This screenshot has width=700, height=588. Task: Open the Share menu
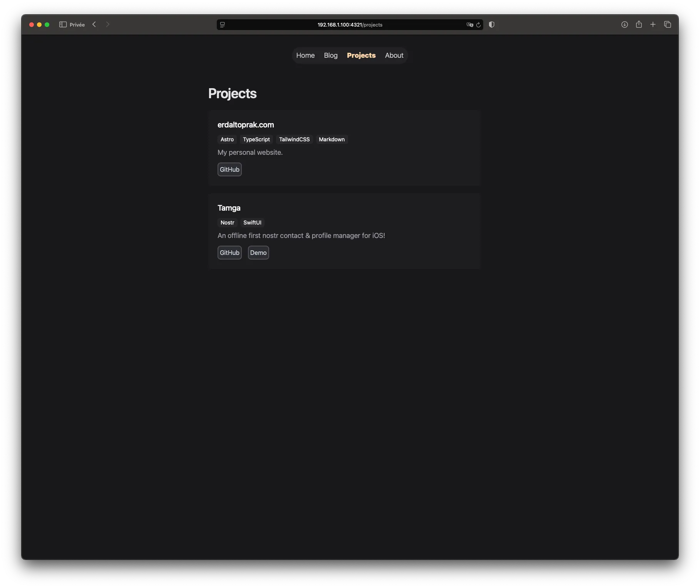(x=639, y=24)
